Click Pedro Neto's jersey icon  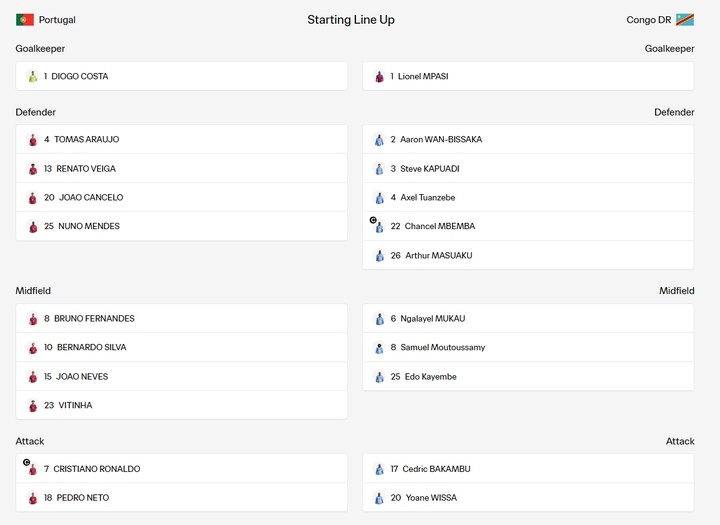33,498
